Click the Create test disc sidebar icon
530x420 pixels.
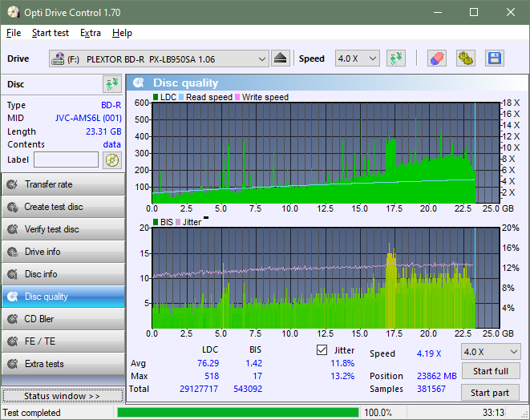click(13, 207)
